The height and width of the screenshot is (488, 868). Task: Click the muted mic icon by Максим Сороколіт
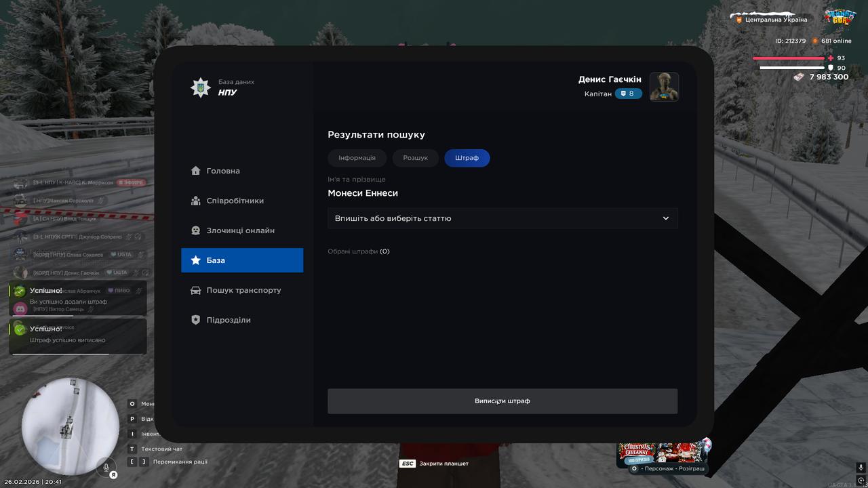point(100,201)
